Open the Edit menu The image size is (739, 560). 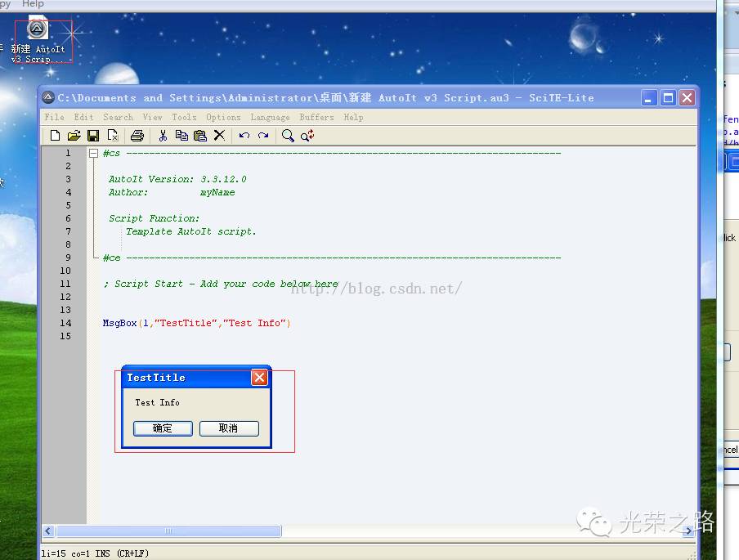[83, 117]
